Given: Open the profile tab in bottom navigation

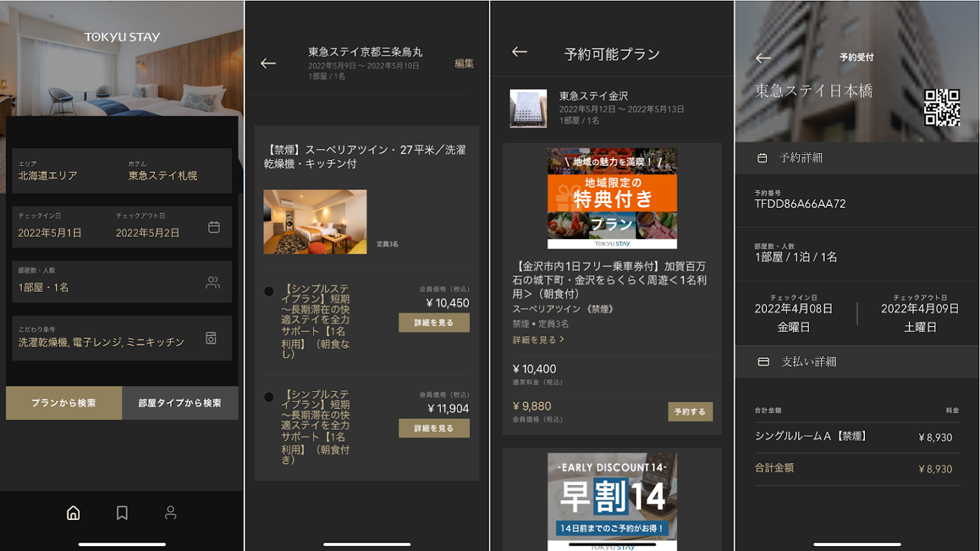Looking at the screenshot, I should coord(170,513).
